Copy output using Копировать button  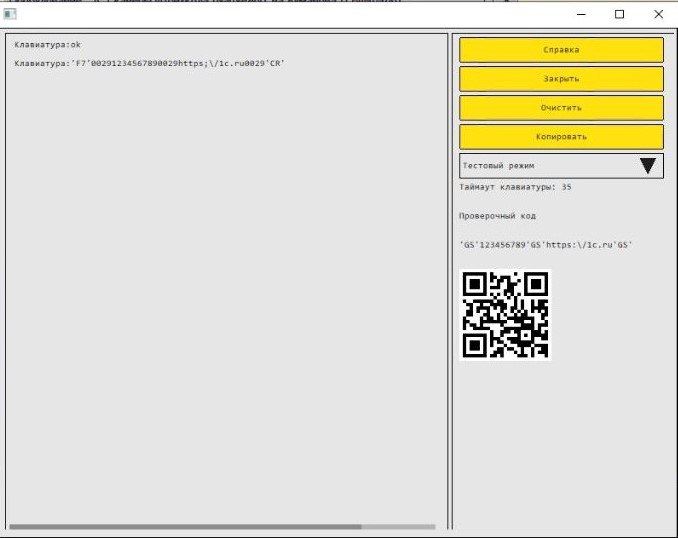coord(561,137)
